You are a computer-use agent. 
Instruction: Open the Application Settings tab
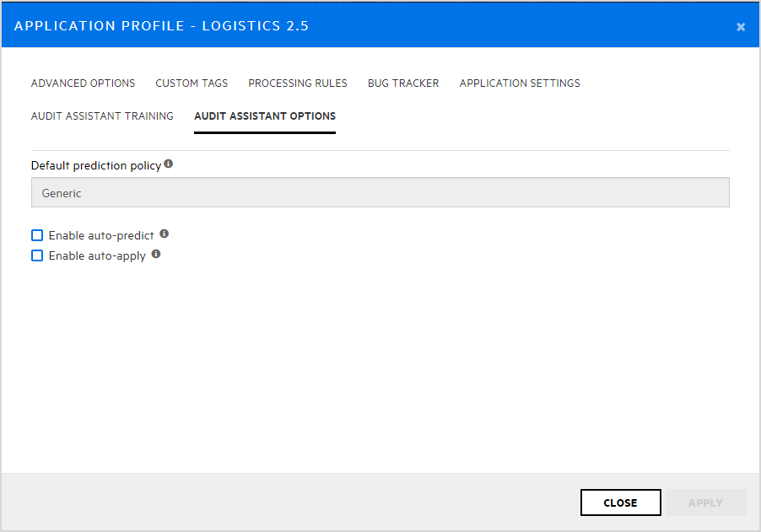click(520, 83)
